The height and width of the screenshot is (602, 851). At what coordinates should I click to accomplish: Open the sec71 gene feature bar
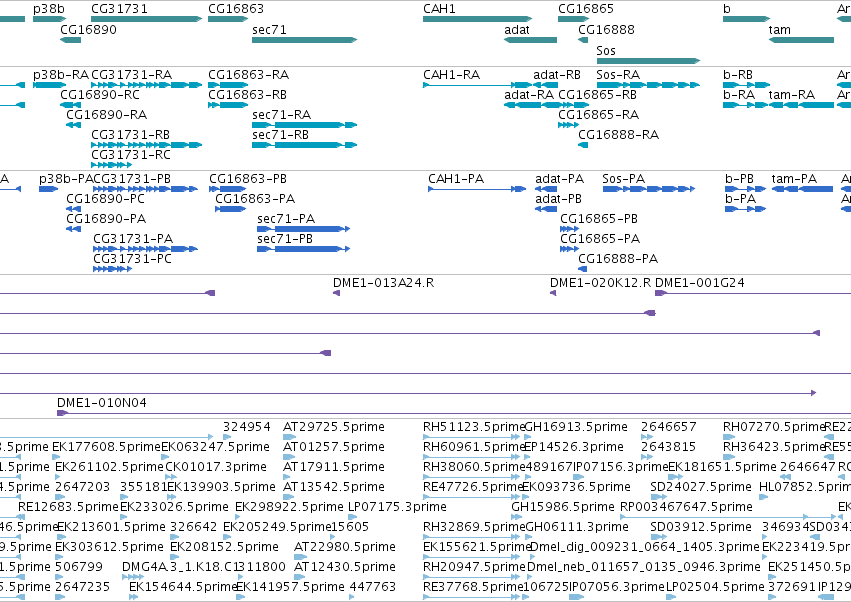pyautogui.click(x=304, y=40)
